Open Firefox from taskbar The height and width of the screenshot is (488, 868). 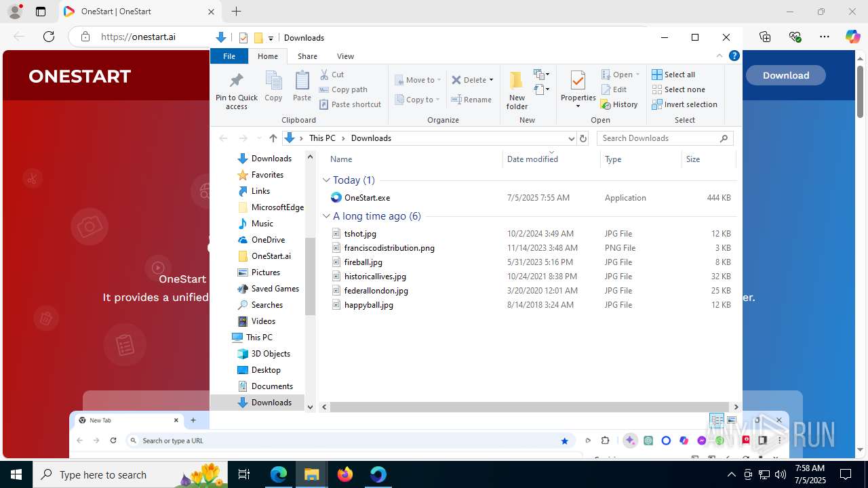345,474
